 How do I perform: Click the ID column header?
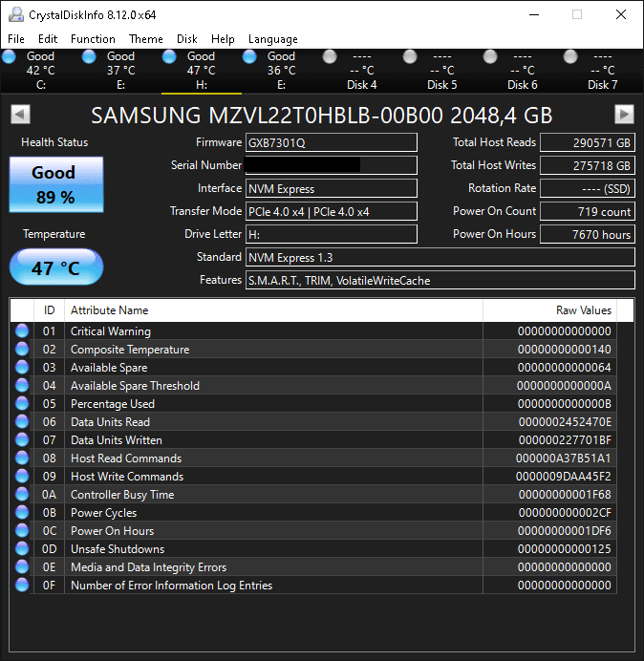[49, 310]
